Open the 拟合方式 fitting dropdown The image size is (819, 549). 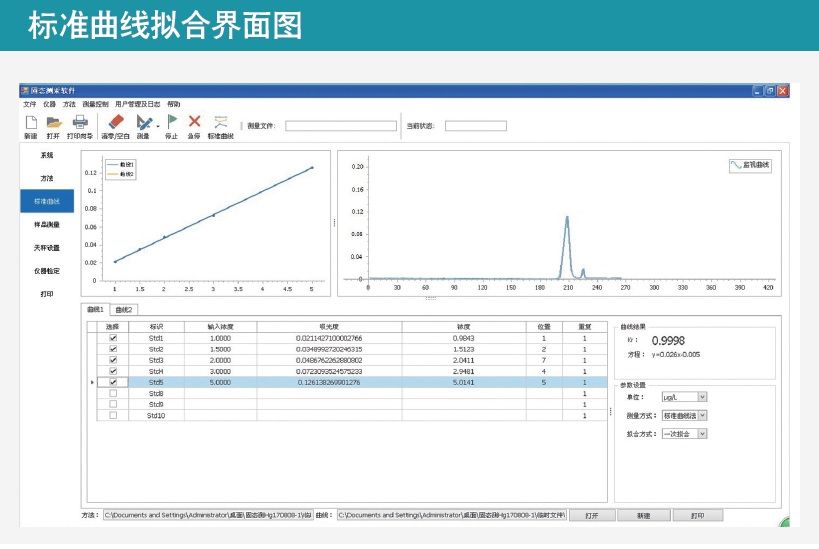tap(701, 433)
